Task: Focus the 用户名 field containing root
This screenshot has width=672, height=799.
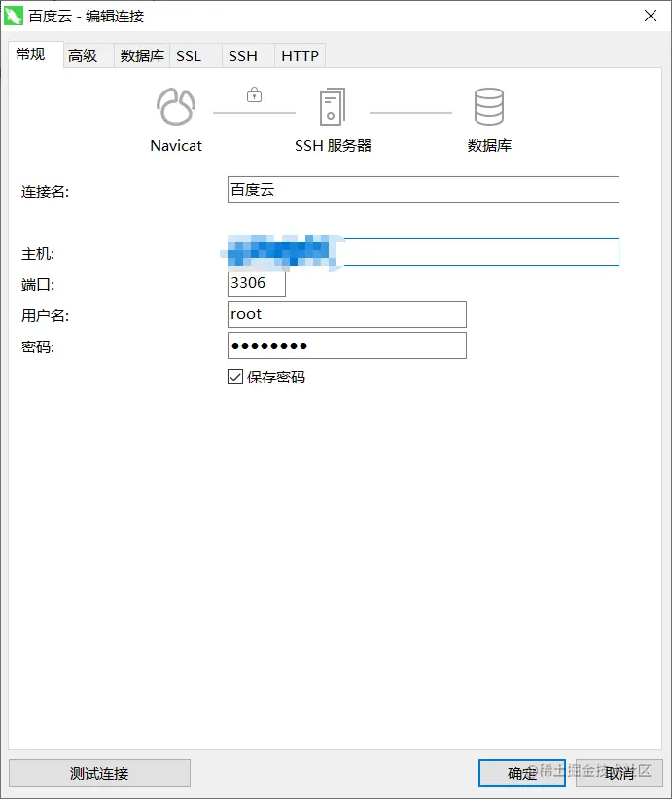Action: point(346,314)
